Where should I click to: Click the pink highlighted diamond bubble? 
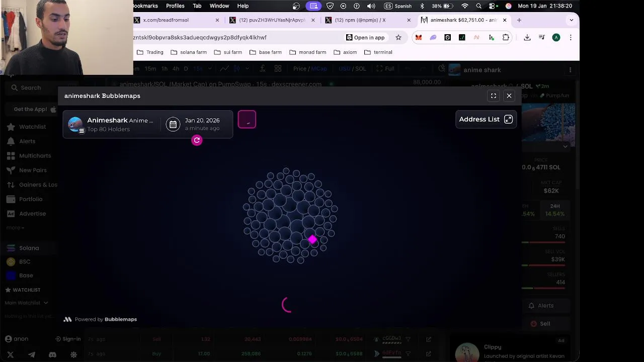click(x=312, y=240)
